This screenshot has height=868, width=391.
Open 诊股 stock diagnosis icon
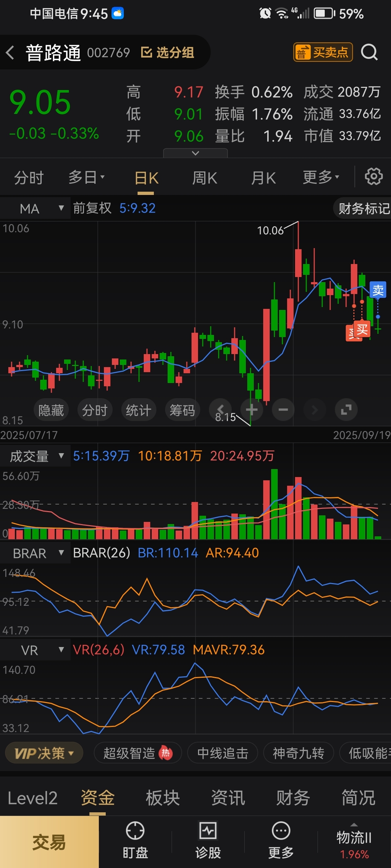(x=208, y=841)
